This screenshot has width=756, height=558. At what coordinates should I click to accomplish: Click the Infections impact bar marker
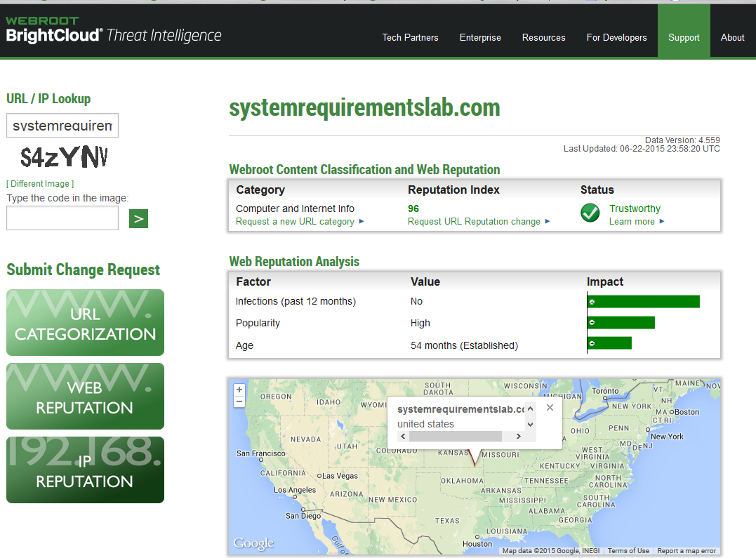(x=592, y=302)
